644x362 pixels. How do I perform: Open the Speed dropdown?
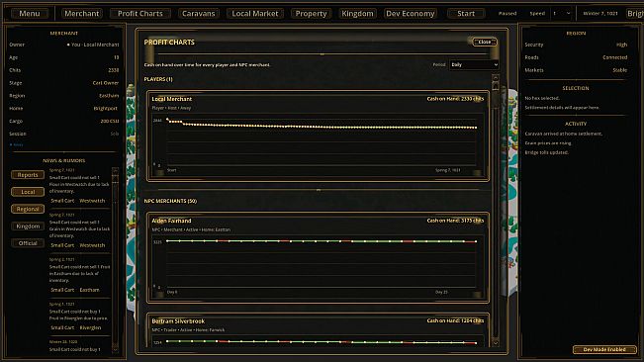pos(562,14)
